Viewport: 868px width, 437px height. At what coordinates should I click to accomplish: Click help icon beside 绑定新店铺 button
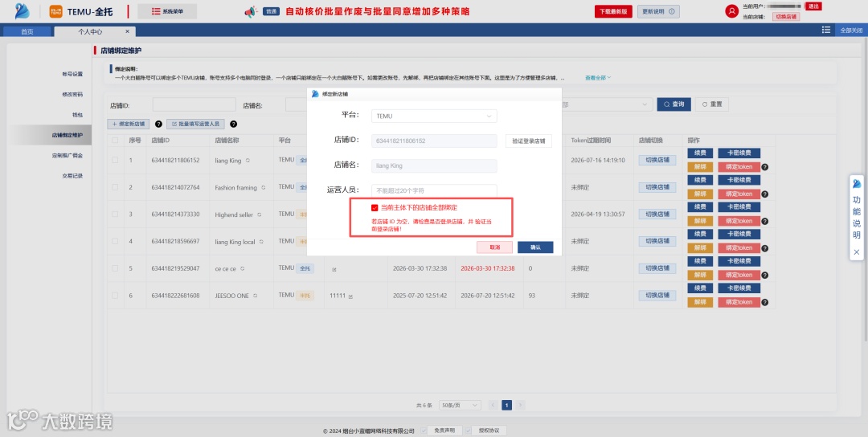point(158,125)
